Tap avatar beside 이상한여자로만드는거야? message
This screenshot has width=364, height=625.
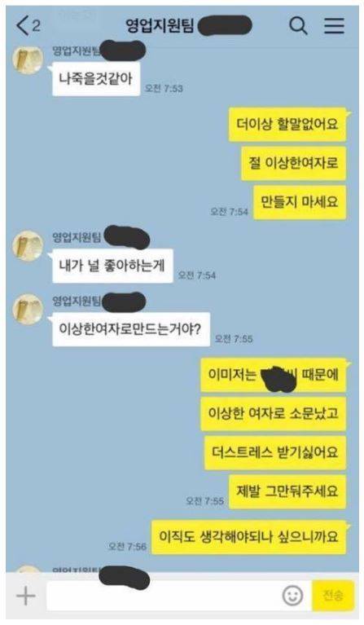point(28,310)
